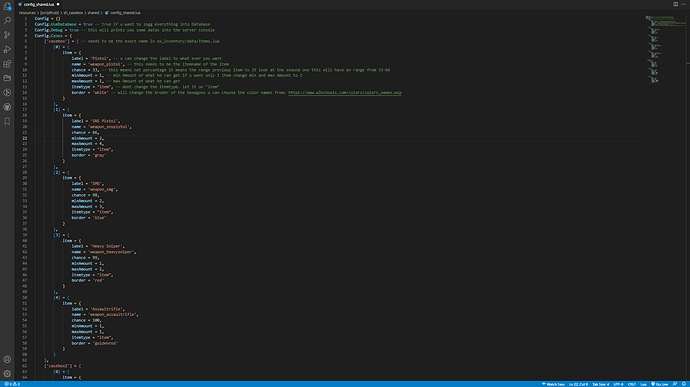Click 'chance = 33' on line 10
This screenshot has height=387, width=690.
click(x=84, y=70)
